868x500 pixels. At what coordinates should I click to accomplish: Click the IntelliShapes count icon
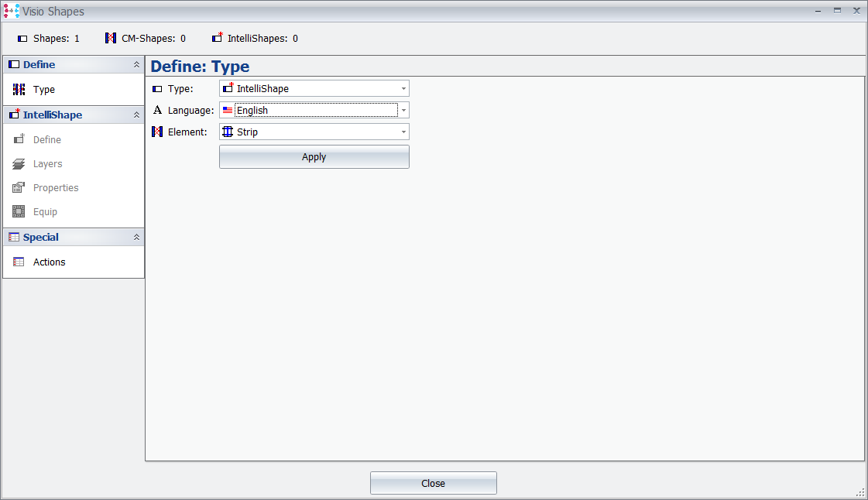218,38
